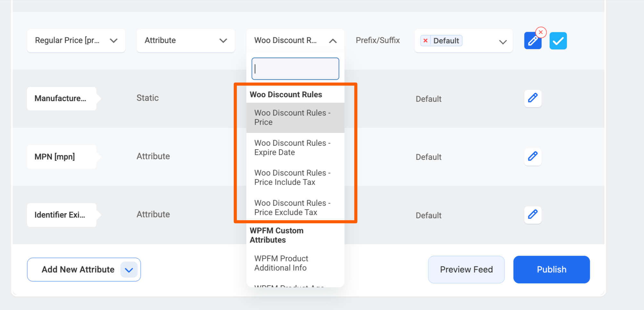Open the Preview Feed
The image size is (644, 310).
click(466, 270)
